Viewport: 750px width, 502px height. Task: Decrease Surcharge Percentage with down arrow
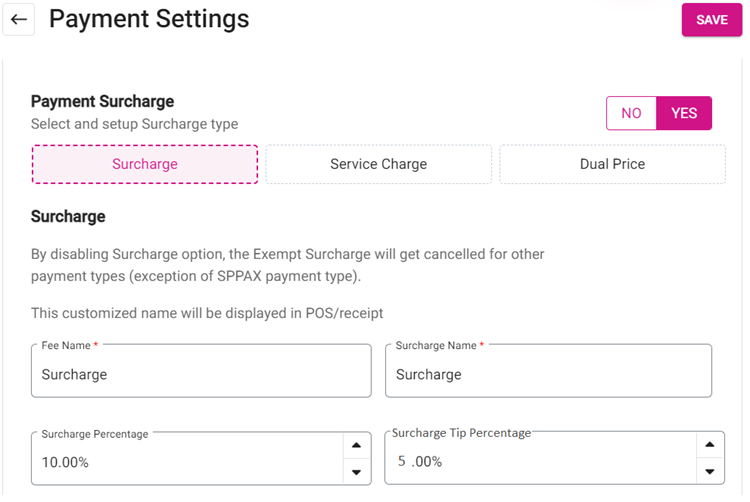point(357,472)
